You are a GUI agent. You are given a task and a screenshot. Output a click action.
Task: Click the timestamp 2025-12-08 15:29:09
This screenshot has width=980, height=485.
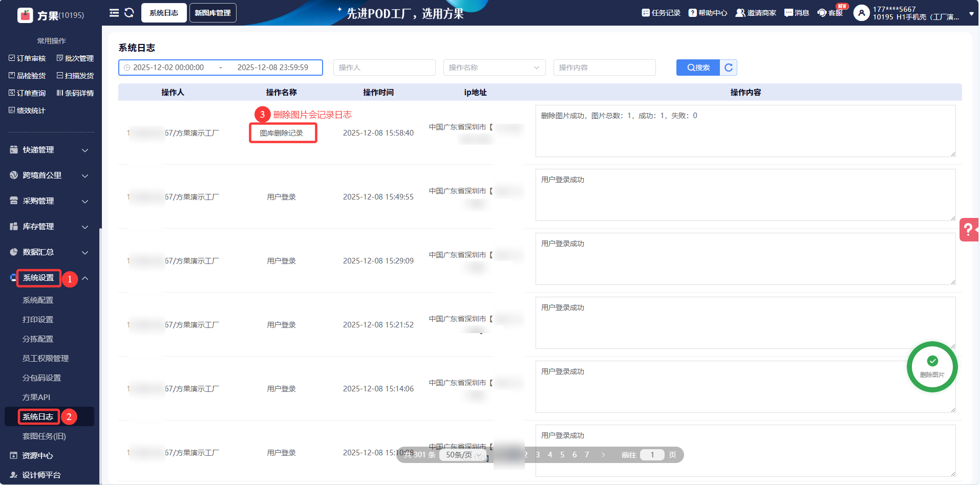(378, 261)
